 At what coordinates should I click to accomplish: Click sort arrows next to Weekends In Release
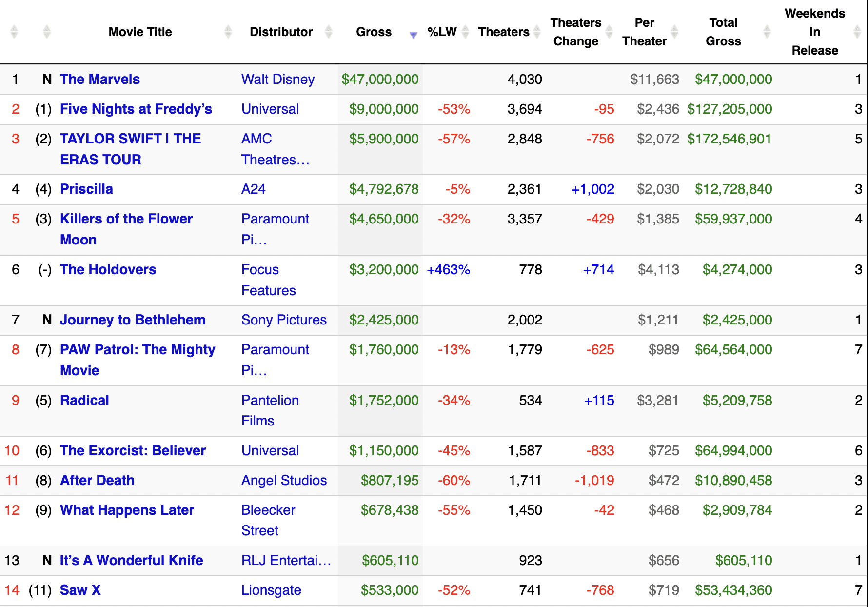857,32
